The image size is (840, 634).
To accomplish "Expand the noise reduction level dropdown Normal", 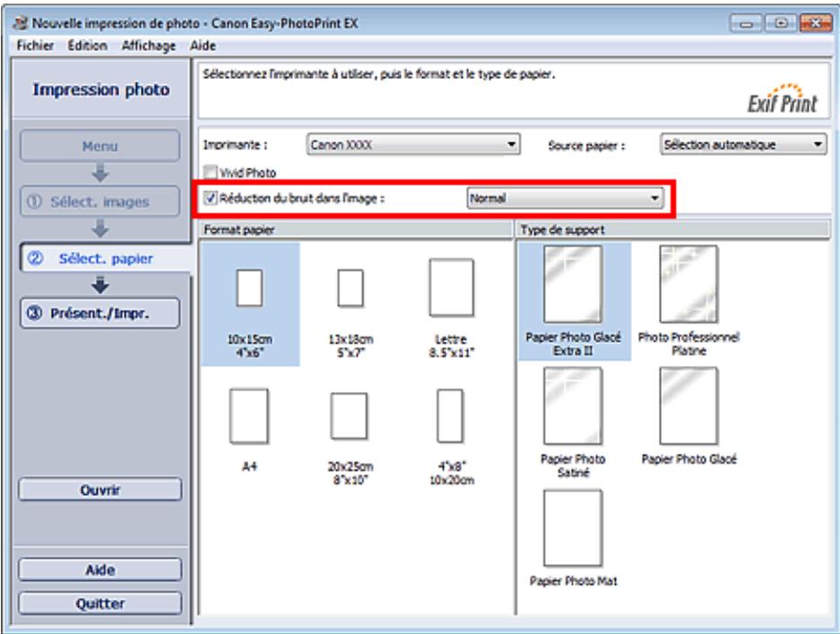I will click(565, 198).
